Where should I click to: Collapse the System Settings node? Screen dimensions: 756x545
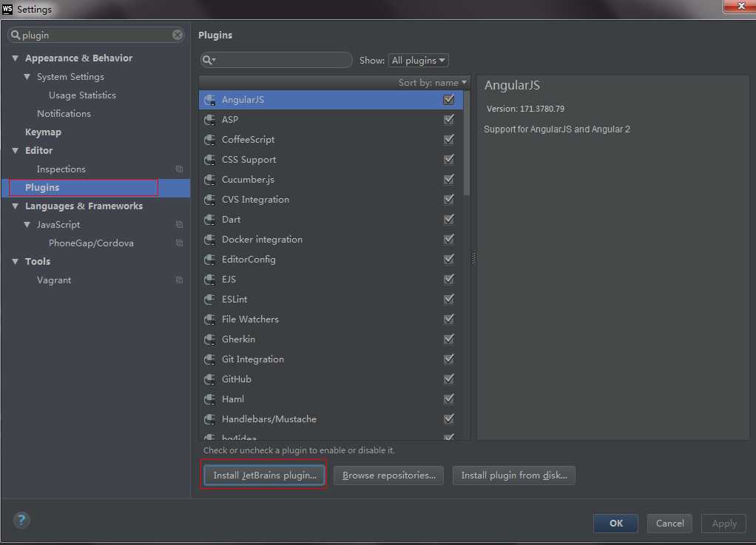(x=27, y=77)
